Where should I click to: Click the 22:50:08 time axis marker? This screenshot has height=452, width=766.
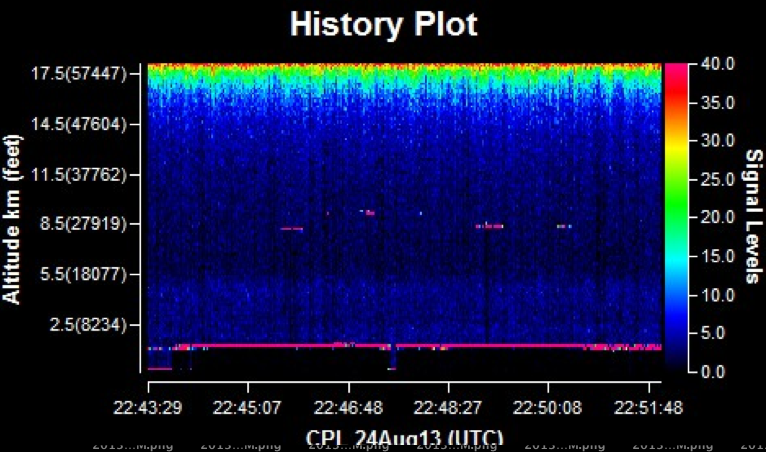pyautogui.click(x=547, y=409)
